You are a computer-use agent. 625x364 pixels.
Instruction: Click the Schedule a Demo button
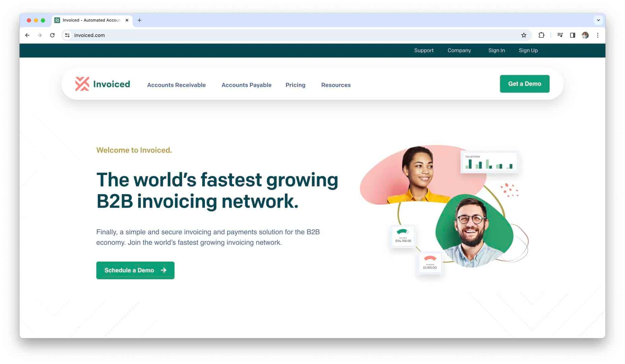coord(135,270)
